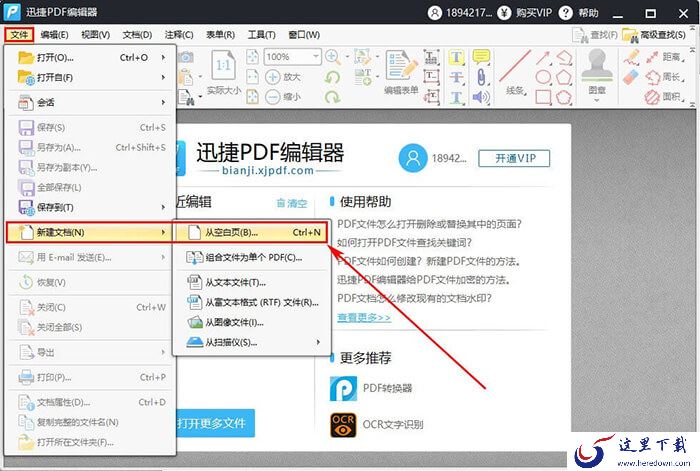Open the 窗口(W) menu
Image resolution: width=700 pixels, height=471 pixels.
coord(304,35)
